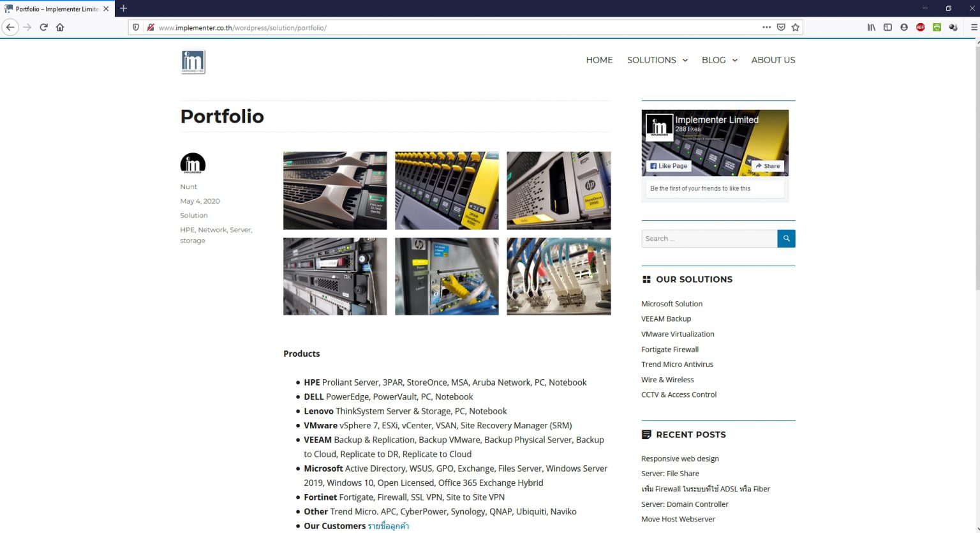Open the Firefox hamburger application menu
980x533 pixels.
[x=971, y=27]
